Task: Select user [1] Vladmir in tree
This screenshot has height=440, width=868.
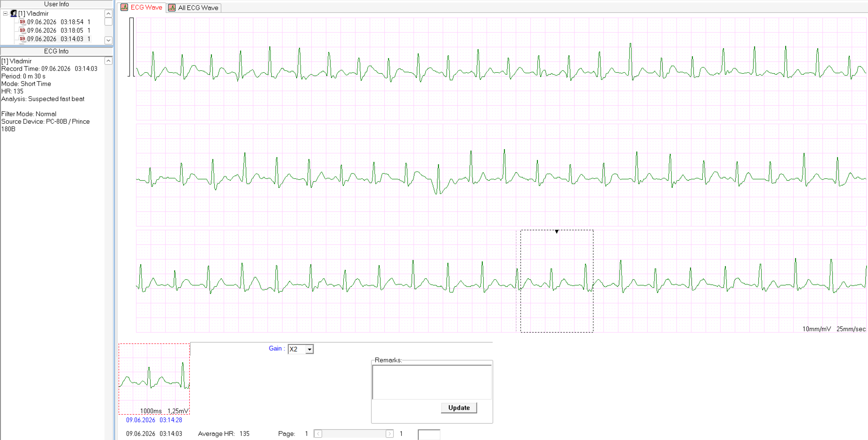Action: (x=33, y=13)
